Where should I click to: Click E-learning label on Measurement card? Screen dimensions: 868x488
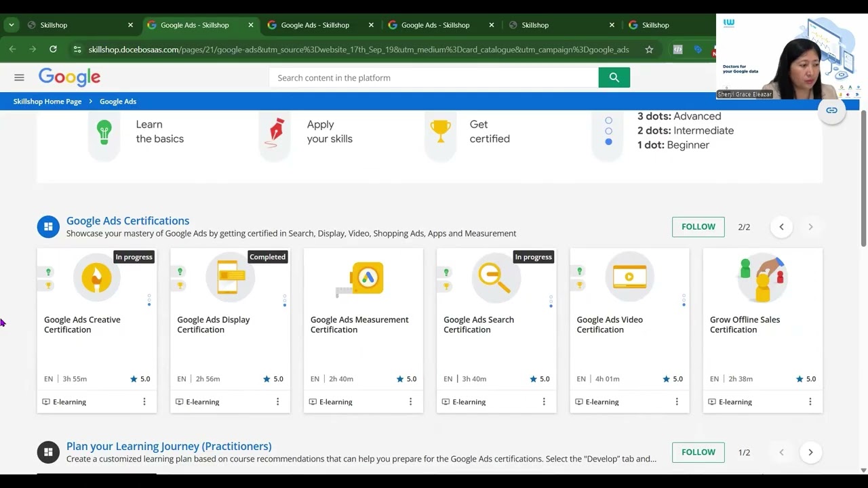coord(336,402)
